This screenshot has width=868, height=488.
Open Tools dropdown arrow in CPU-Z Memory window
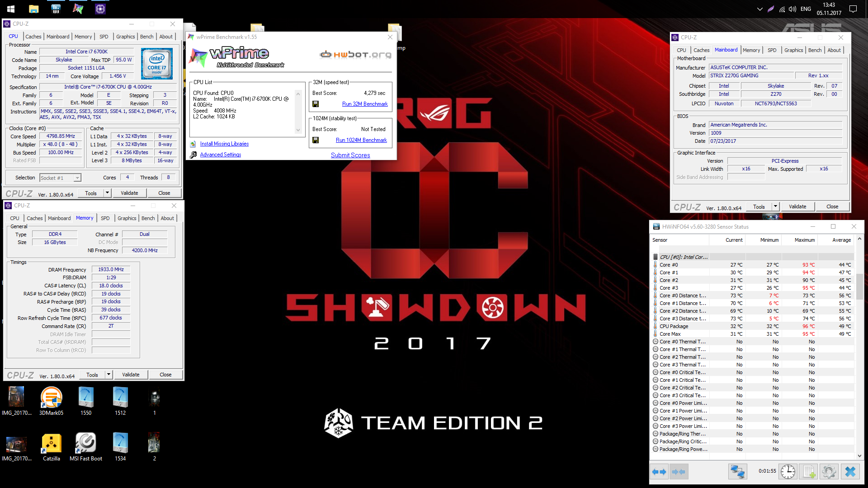[108, 375]
